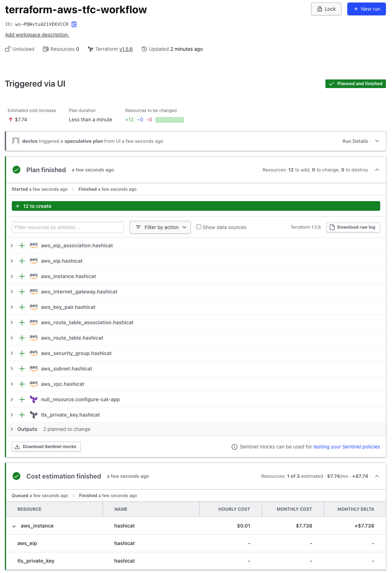Viewport: 392px width, 573px height.
Task: Click the Resources count icon
Action: coord(45,49)
